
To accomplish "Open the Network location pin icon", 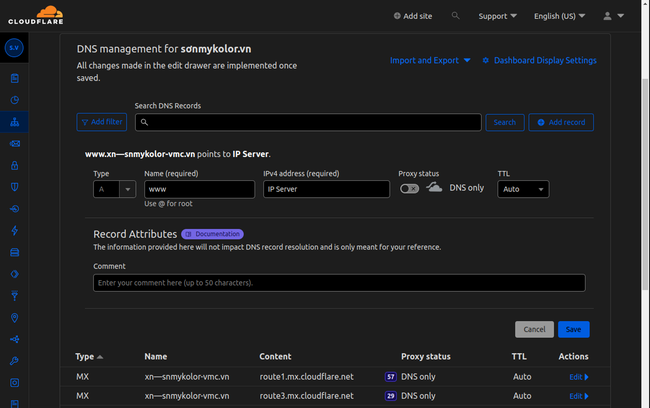I will coord(15,318).
